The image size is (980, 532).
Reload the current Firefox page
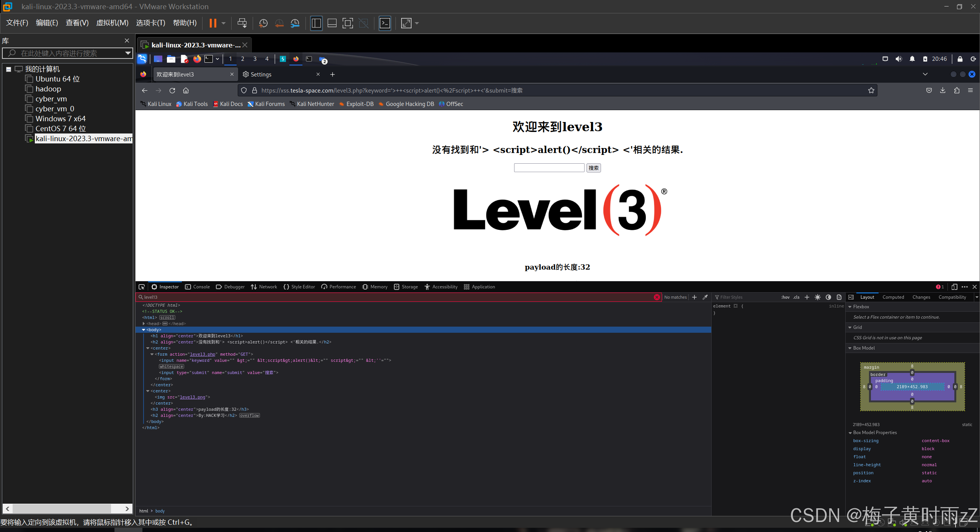(172, 91)
